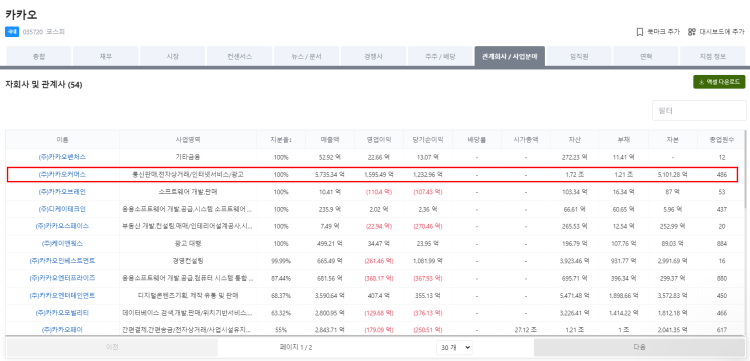
Task: Sort by the 자본 column header
Action: [x=673, y=140]
